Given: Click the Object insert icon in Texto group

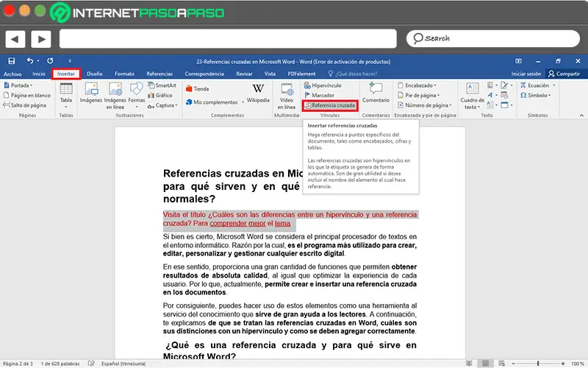Looking at the screenshot, I should tap(505, 105).
